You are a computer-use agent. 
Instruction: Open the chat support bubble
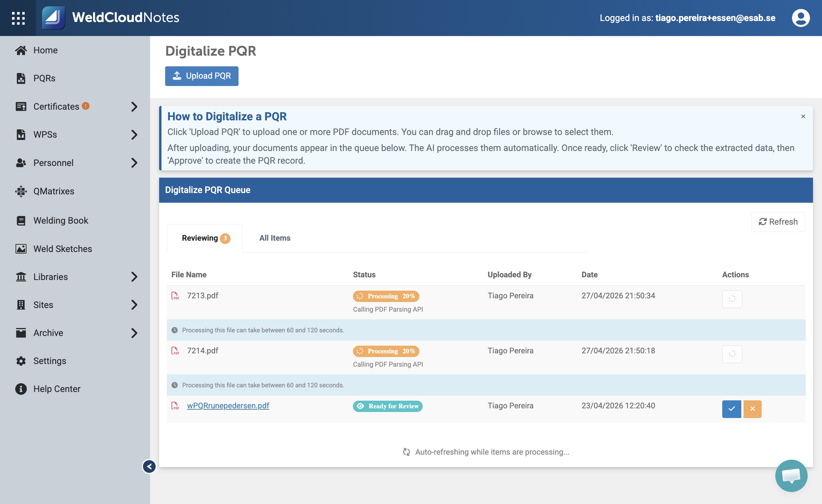pos(791,476)
